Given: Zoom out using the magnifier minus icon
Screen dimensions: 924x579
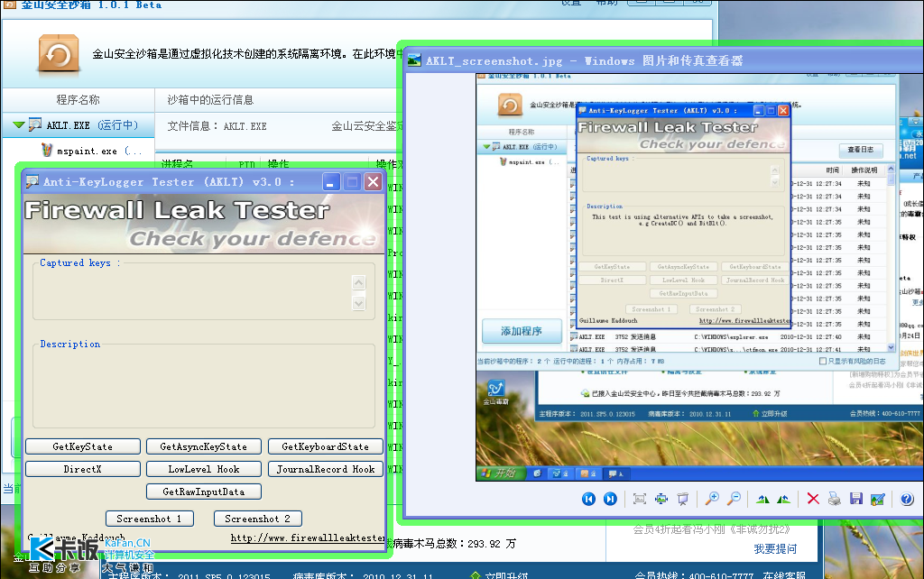Looking at the screenshot, I should coord(734,499).
